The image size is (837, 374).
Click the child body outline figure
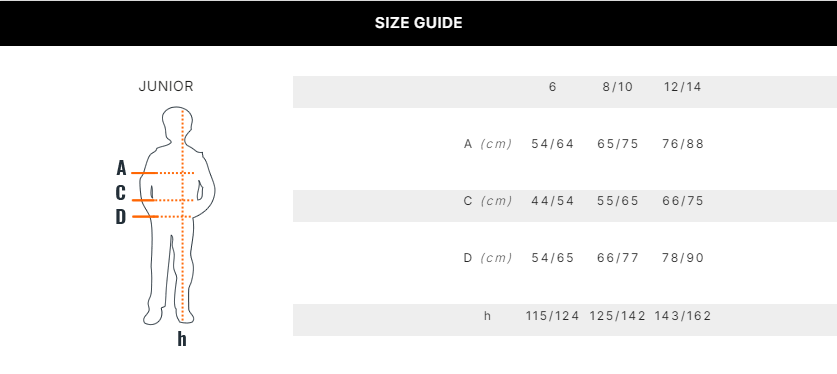pos(178,215)
